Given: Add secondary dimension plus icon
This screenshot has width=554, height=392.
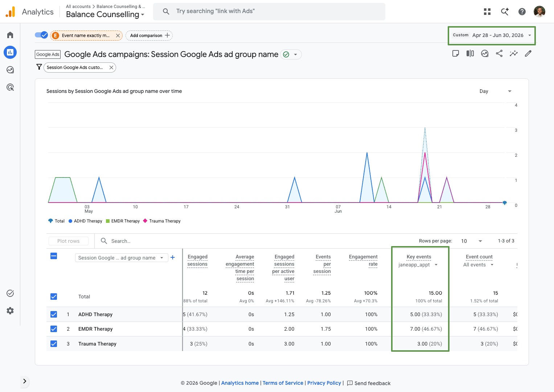Looking at the screenshot, I should point(173,257).
